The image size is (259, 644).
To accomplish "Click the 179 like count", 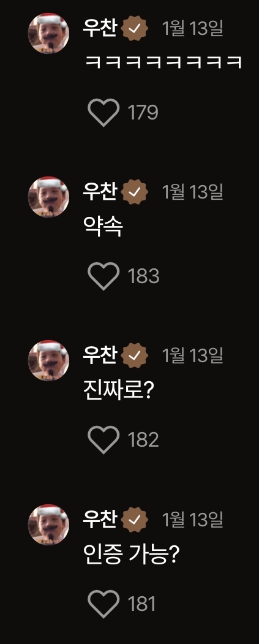I will 143,112.
